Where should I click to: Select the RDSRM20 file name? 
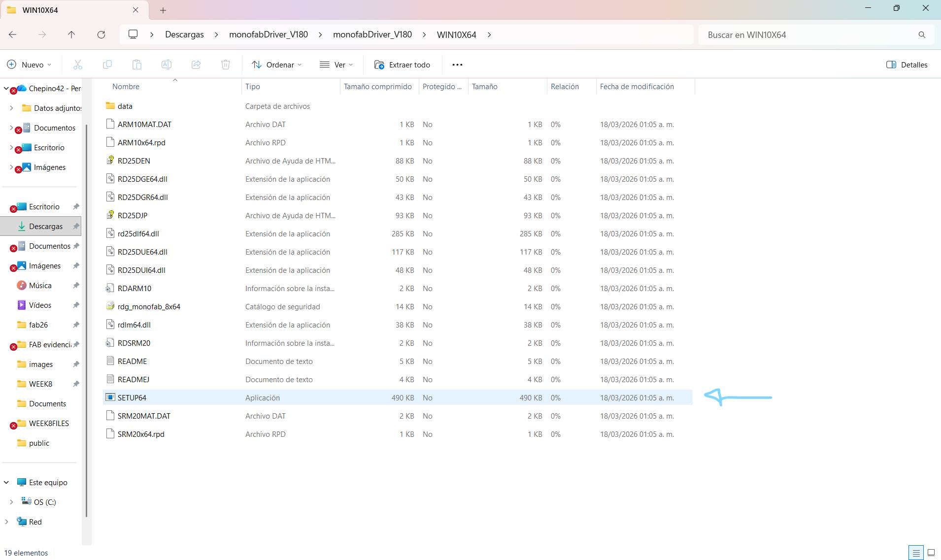point(134,343)
